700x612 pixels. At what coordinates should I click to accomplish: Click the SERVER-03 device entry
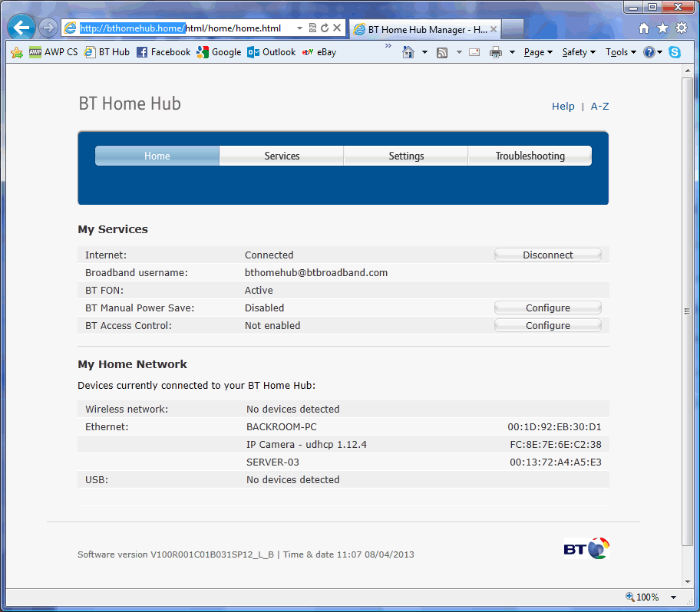pyautogui.click(x=272, y=462)
